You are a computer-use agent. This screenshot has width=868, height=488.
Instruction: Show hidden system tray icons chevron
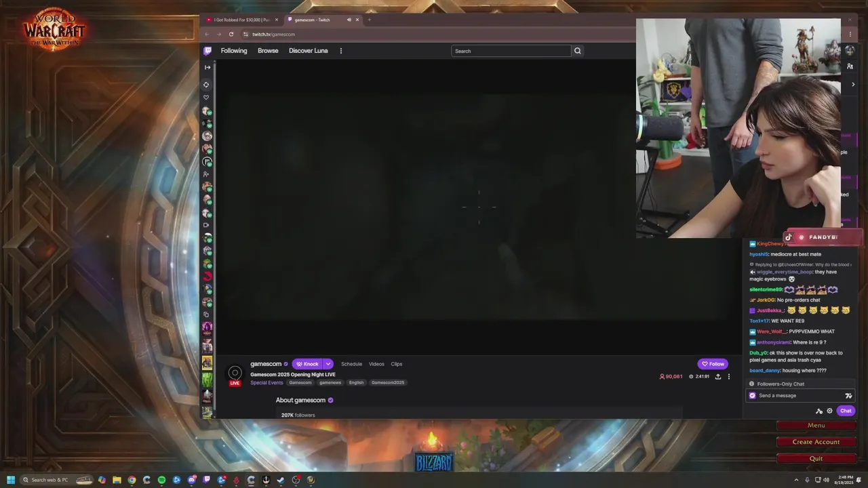pyautogui.click(x=796, y=480)
